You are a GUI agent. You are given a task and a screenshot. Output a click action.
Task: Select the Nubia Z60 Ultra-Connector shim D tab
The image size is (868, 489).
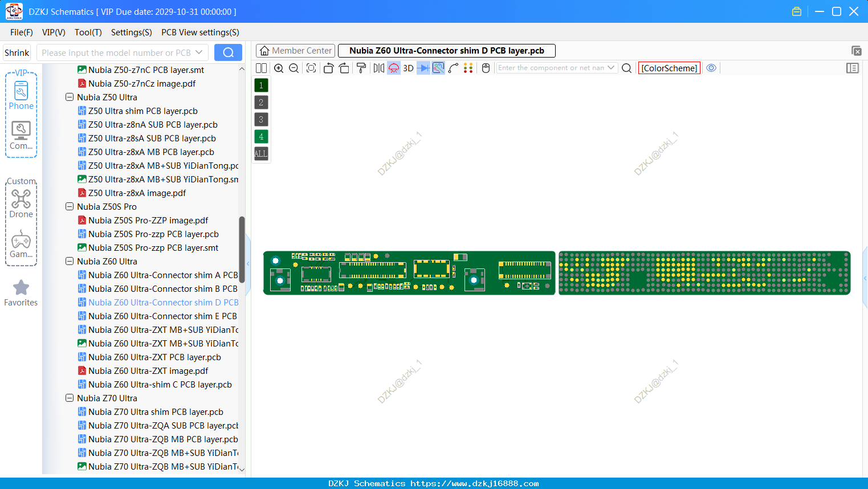click(447, 51)
